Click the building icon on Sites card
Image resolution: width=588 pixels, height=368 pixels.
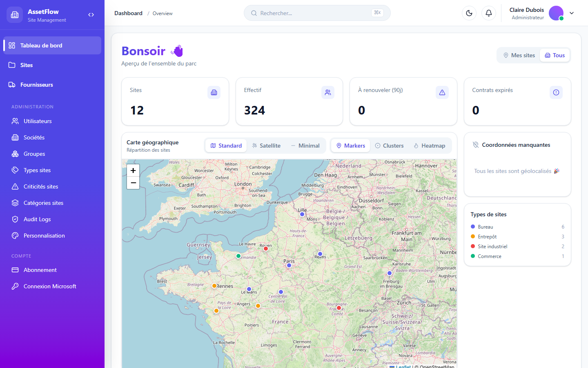pyautogui.click(x=214, y=92)
